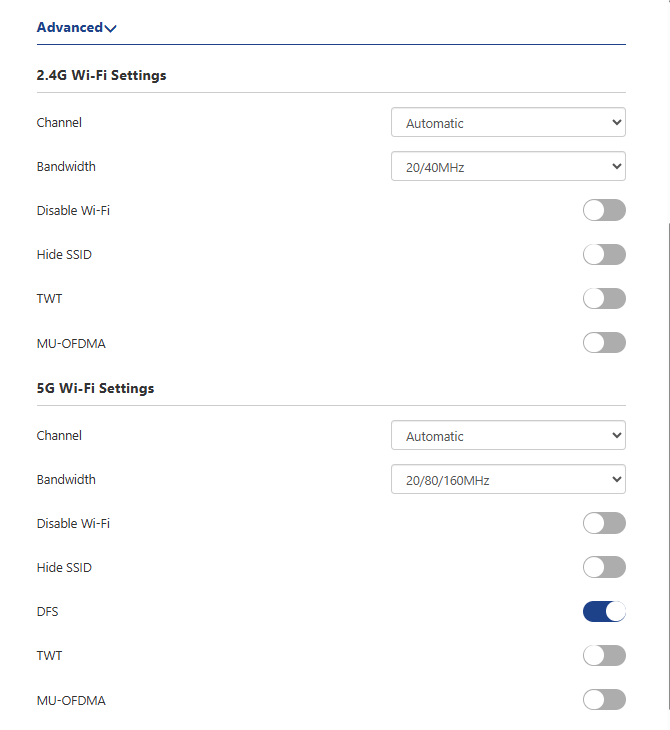Image resolution: width=670 pixels, height=730 pixels.
Task: Toggle Disable Wi-Fi for 5G
Action: (604, 523)
